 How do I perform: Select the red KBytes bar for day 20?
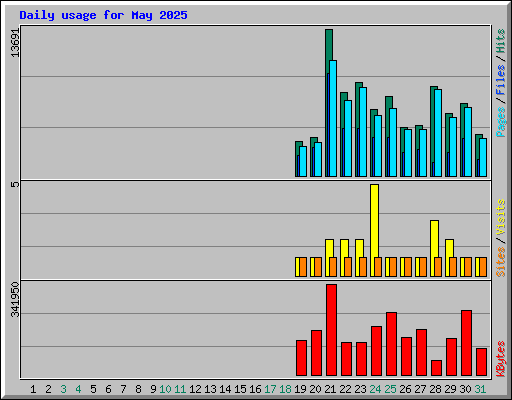(316, 353)
